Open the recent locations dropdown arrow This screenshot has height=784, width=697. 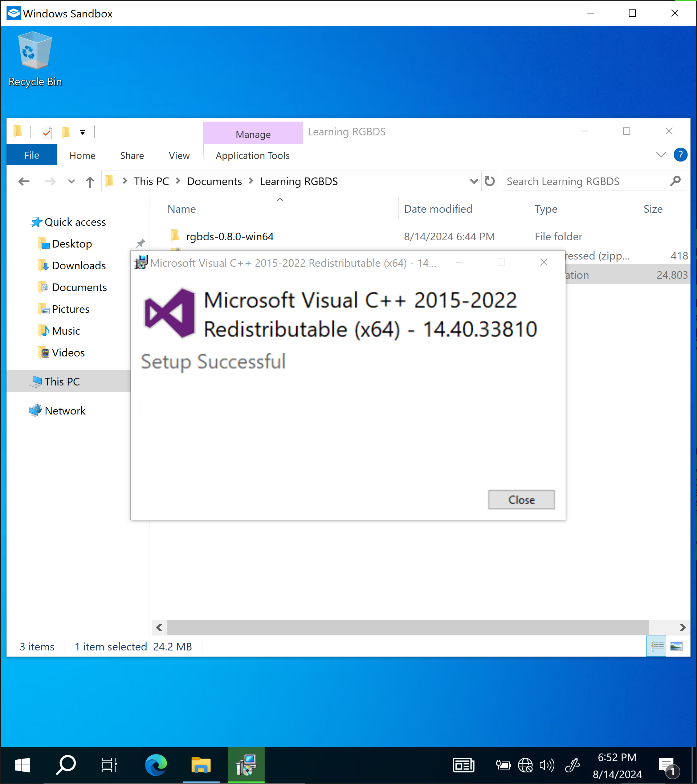click(72, 181)
